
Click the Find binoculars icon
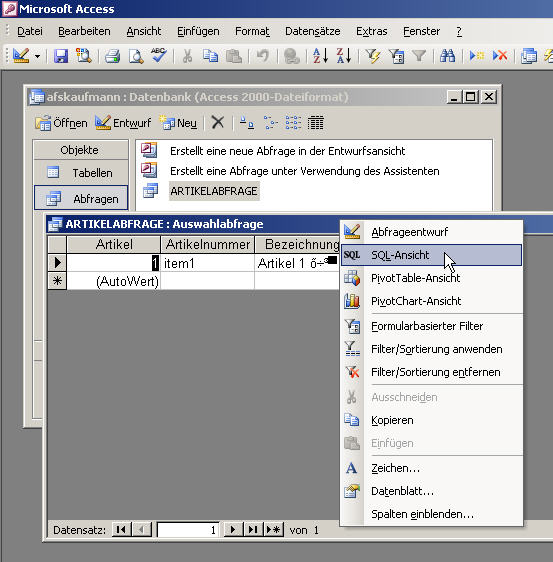(448, 56)
